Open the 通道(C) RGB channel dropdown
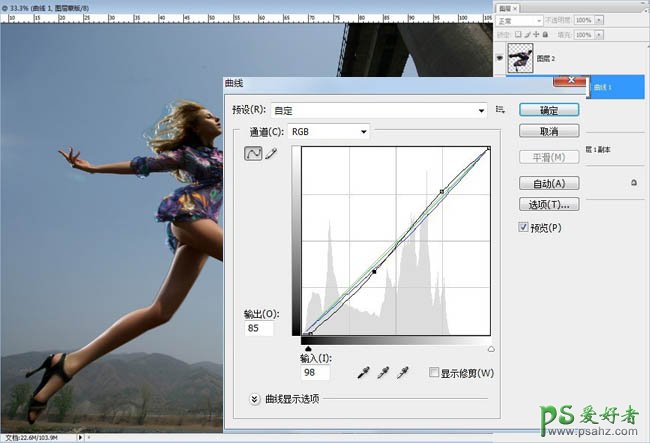The height and width of the screenshot is (443, 650). (x=364, y=131)
